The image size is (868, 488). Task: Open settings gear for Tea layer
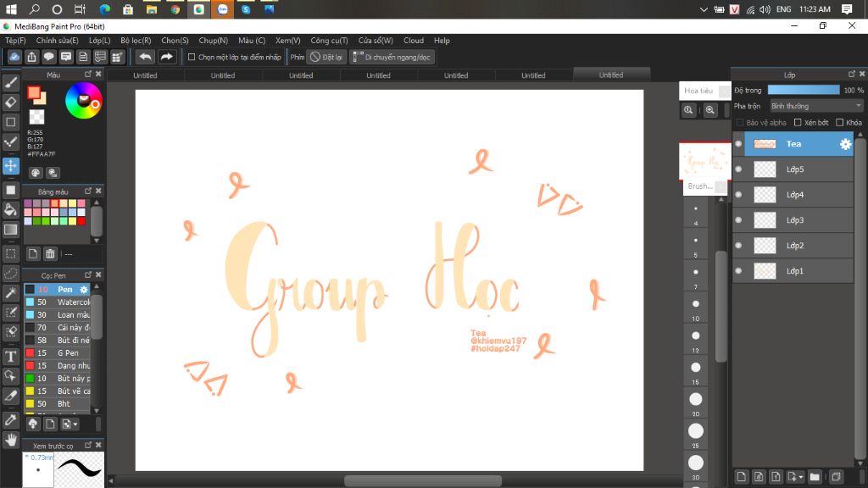click(x=845, y=144)
